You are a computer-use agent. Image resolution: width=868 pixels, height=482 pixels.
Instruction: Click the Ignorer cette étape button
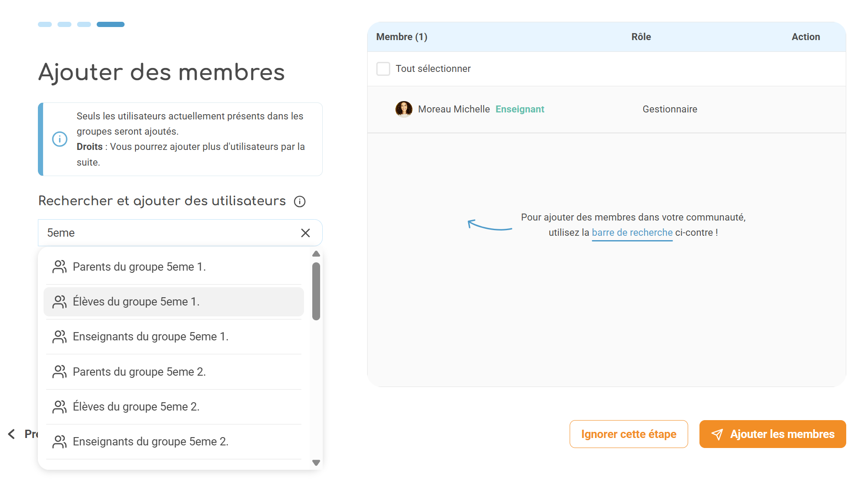click(628, 434)
